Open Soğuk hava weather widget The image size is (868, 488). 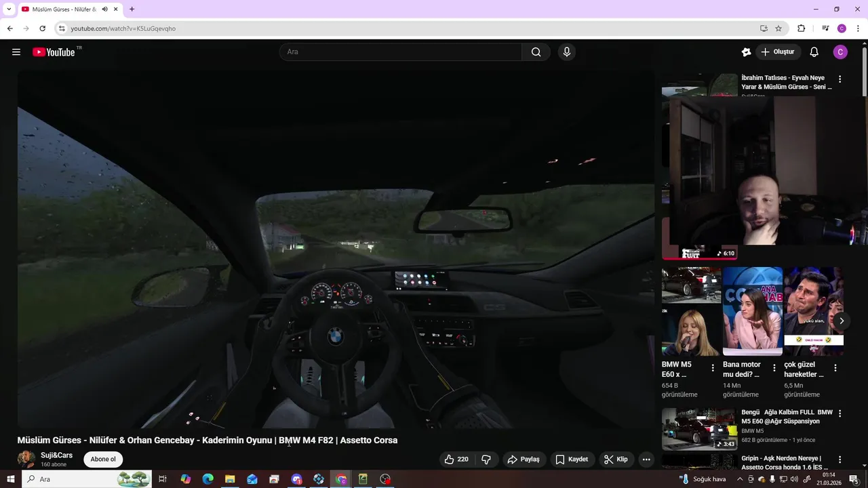pos(703,479)
